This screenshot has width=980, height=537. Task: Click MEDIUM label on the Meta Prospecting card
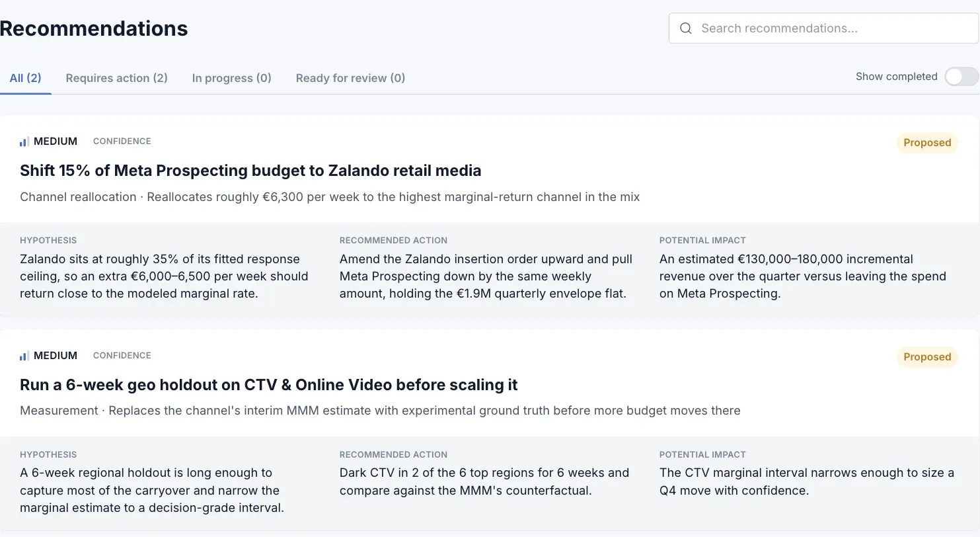coord(56,142)
